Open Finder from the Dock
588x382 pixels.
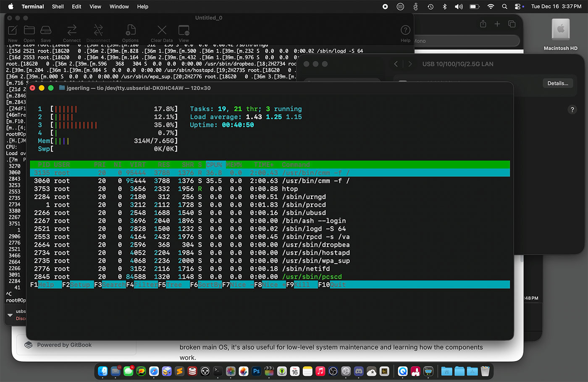pyautogui.click(x=103, y=371)
